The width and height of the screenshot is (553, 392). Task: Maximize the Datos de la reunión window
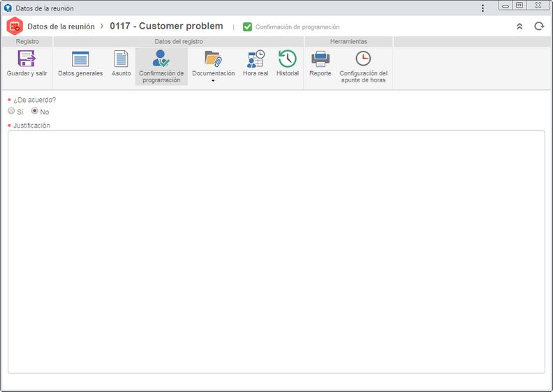click(x=519, y=6)
